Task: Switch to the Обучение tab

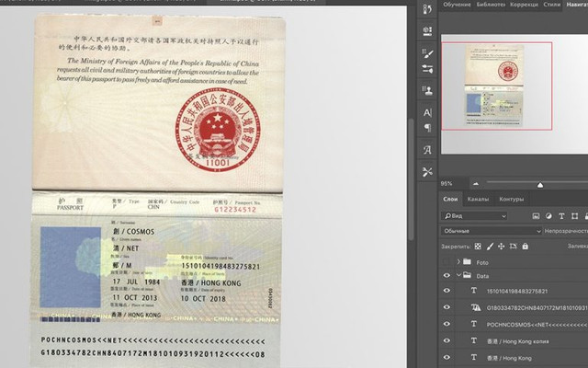Action: coord(457,5)
